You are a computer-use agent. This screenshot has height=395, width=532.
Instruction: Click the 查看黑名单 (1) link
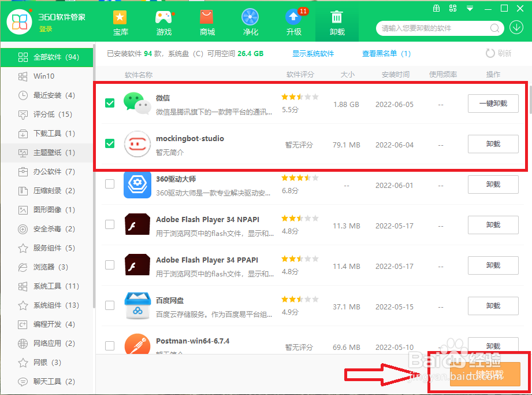point(386,54)
